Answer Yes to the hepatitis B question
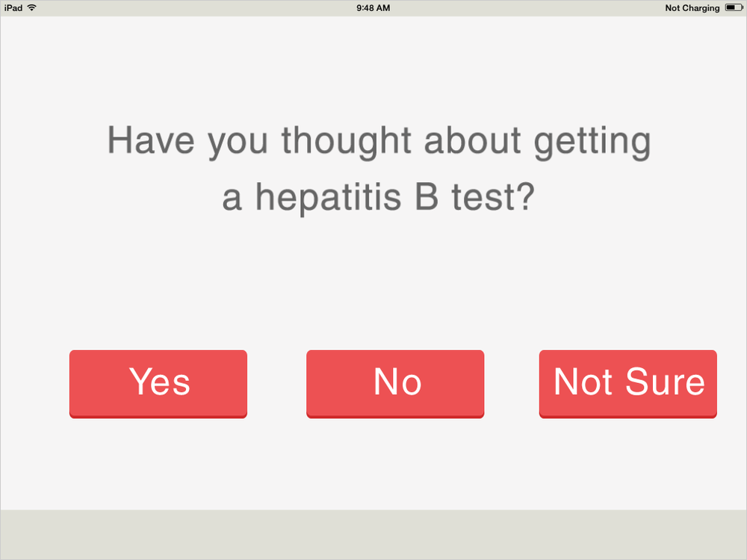Image resolution: width=747 pixels, height=560 pixels. coord(158,384)
